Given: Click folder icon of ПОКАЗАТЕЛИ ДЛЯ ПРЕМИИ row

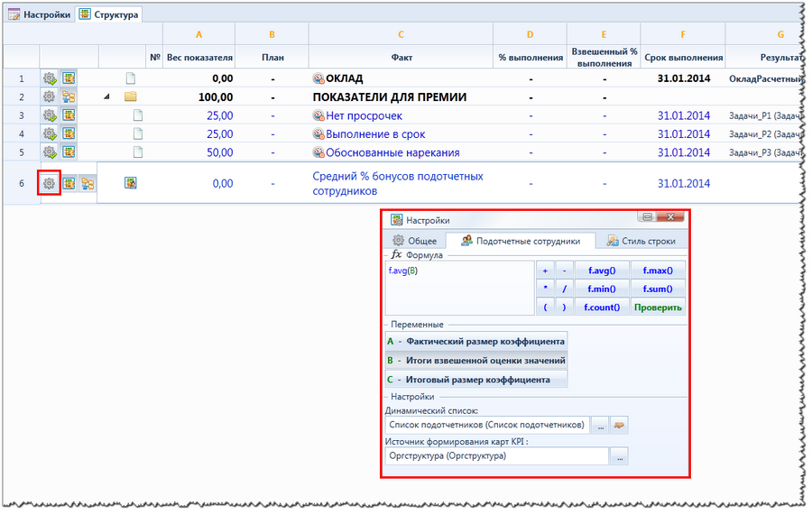Looking at the screenshot, I should tap(131, 96).
